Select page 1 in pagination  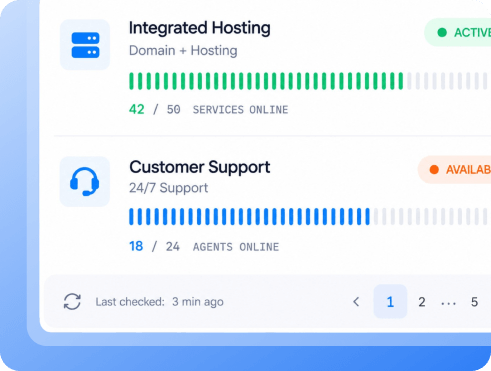390,302
